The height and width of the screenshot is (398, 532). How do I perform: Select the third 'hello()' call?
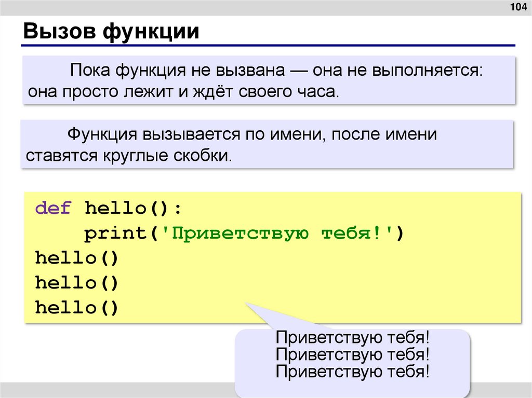(x=76, y=307)
